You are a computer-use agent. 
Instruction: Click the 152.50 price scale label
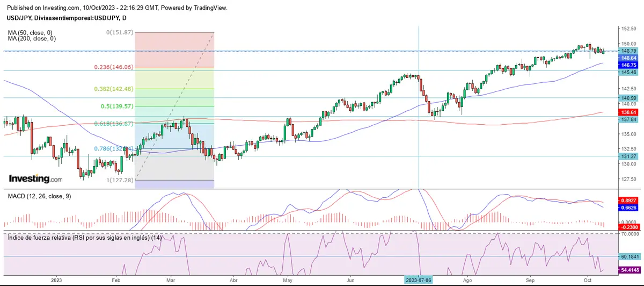coord(629,28)
